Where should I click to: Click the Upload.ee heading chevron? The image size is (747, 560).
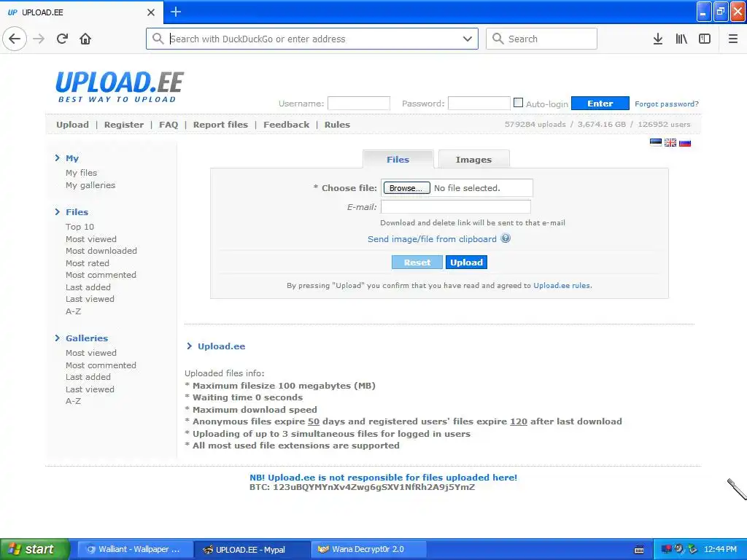(x=190, y=346)
